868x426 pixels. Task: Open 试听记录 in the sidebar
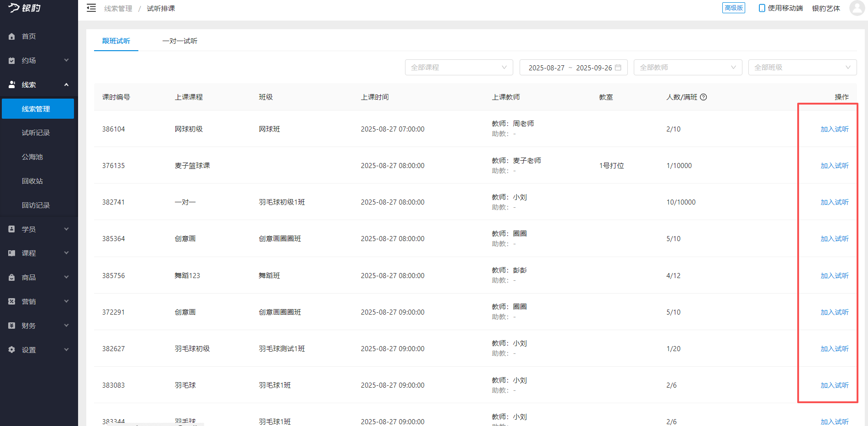pos(36,133)
